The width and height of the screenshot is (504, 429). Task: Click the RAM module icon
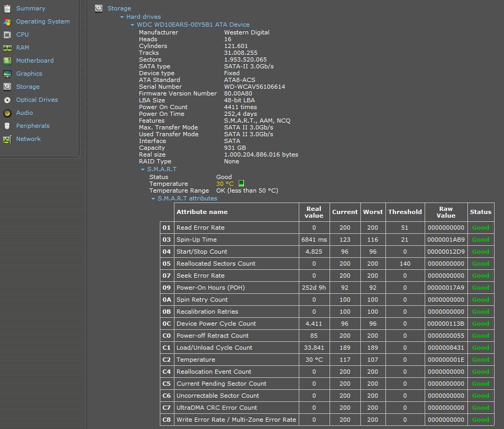pos(7,47)
